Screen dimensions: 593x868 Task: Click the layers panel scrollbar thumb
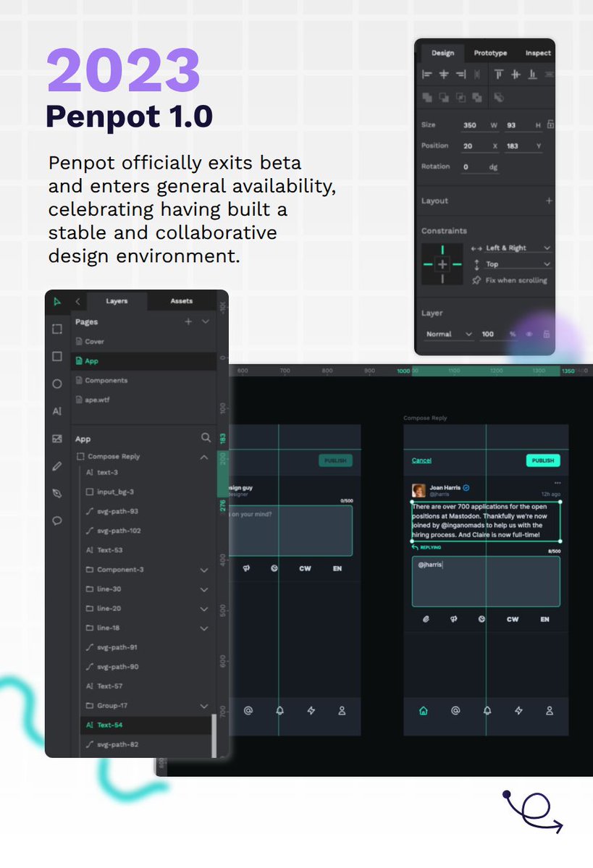pos(214,736)
